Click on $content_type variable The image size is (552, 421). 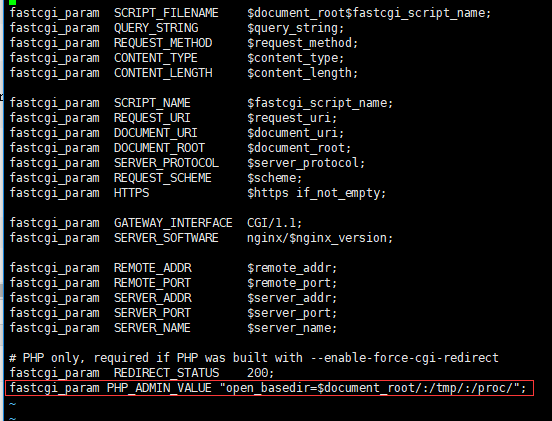pos(295,58)
